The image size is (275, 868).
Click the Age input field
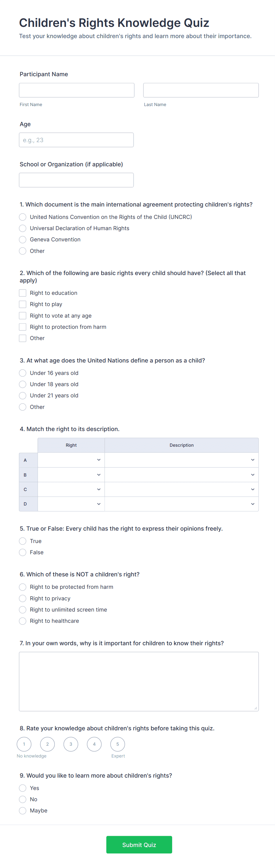[x=76, y=140]
